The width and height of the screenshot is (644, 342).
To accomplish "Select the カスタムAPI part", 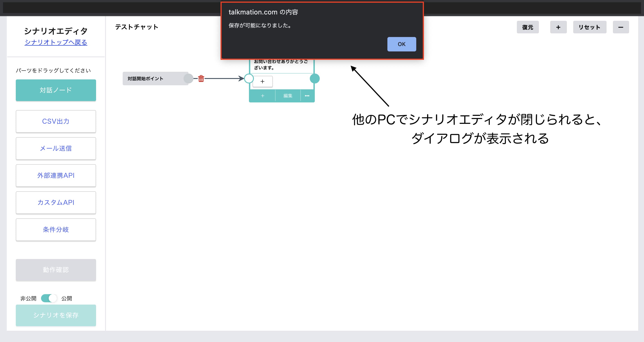I will (56, 202).
